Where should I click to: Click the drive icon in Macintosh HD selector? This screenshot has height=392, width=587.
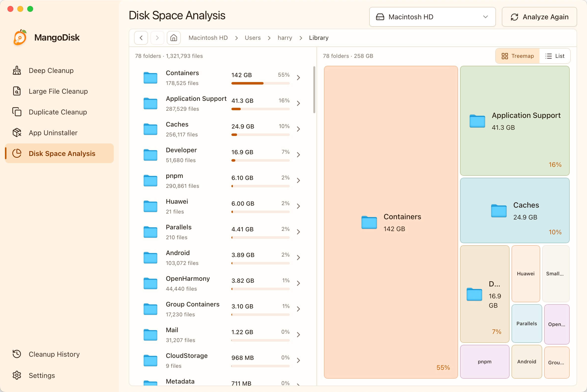coord(380,17)
